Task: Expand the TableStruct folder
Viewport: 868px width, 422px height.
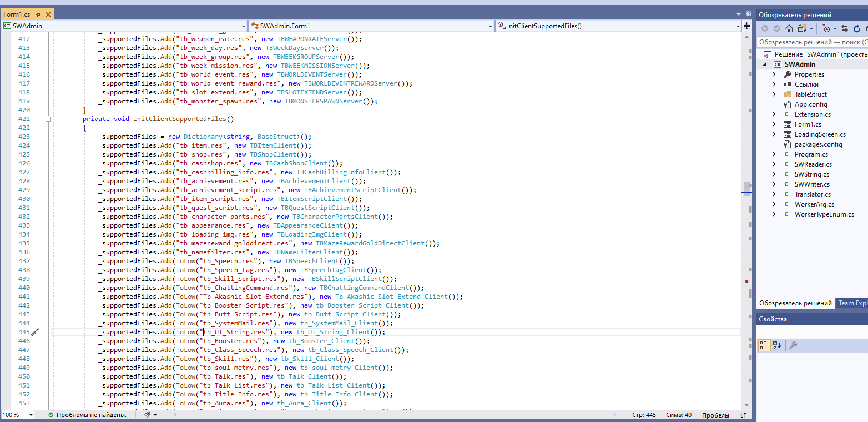Action: click(774, 94)
